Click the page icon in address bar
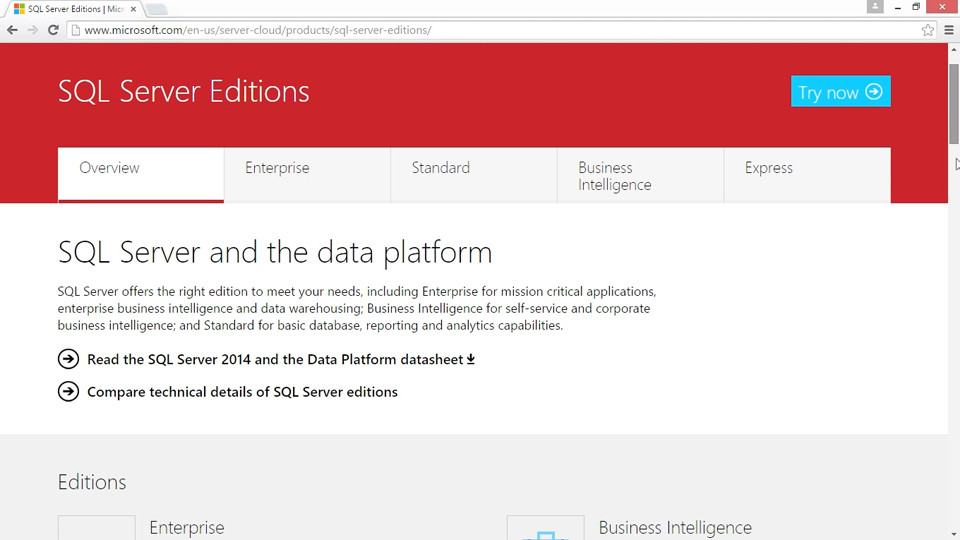 pyautogui.click(x=76, y=30)
